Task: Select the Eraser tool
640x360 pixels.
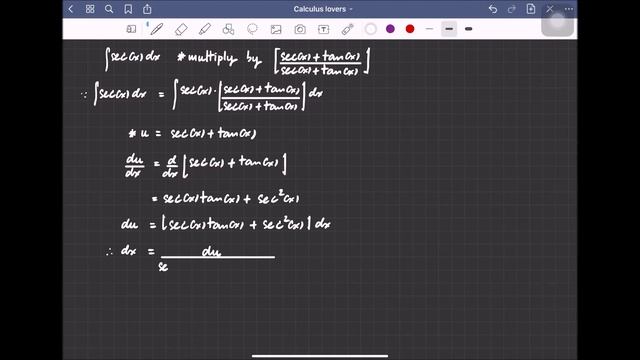Action: pos(181,29)
